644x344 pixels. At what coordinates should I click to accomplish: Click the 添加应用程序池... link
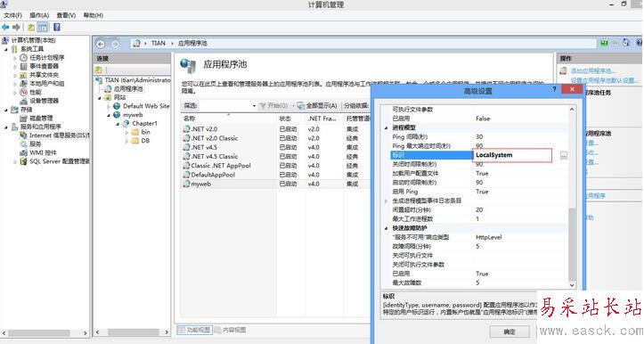tap(593, 71)
